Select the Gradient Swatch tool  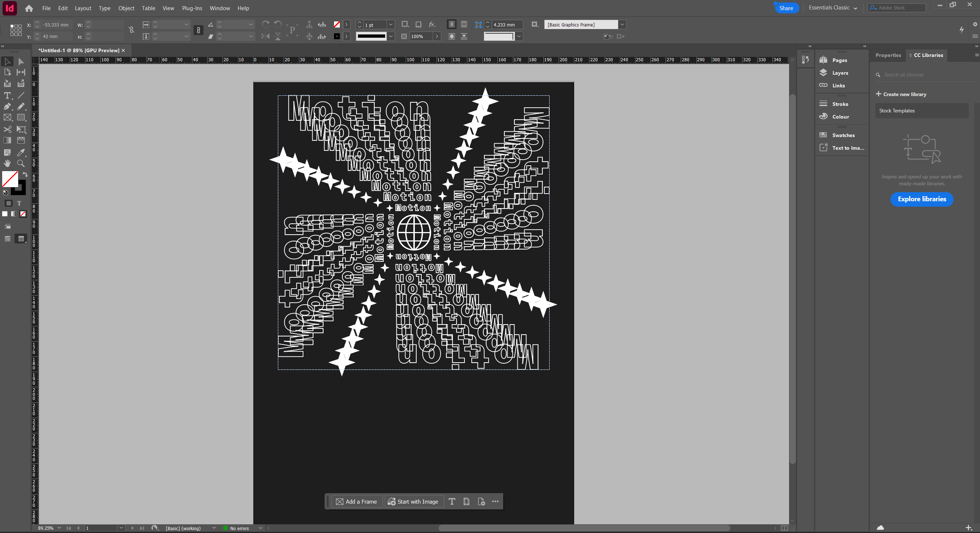(7, 140)
